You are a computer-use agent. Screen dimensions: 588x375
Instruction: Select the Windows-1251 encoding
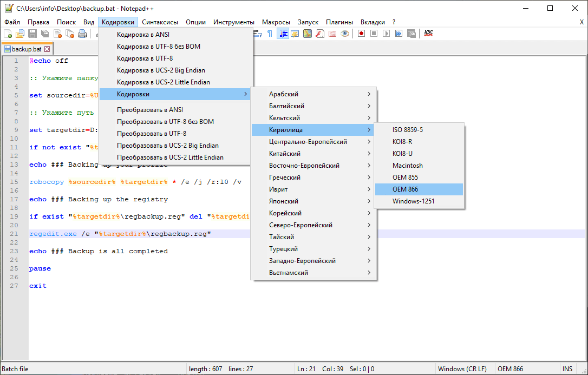412,201
